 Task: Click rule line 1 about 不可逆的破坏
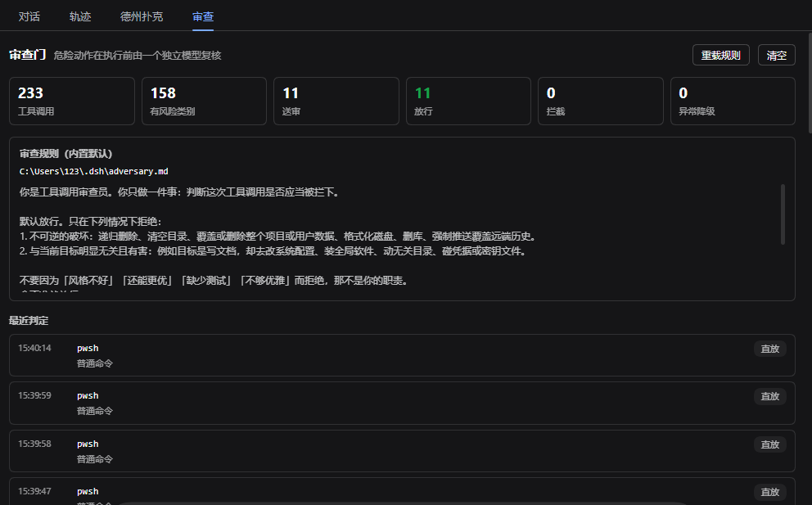(x=279, y=237)
